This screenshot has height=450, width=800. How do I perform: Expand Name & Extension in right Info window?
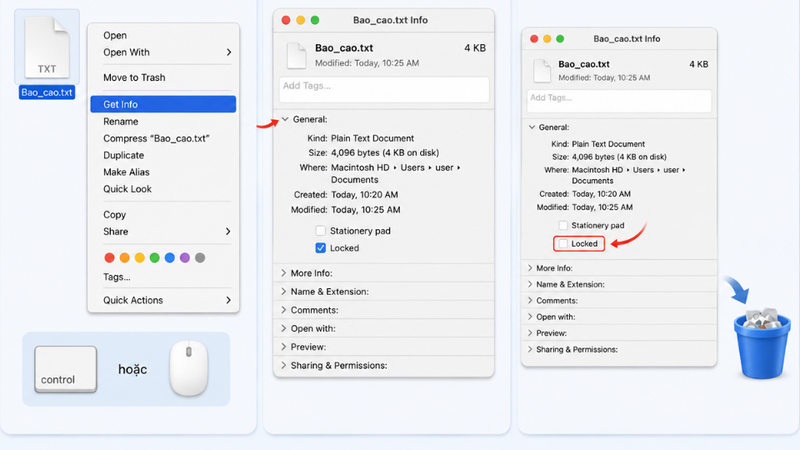530,284
